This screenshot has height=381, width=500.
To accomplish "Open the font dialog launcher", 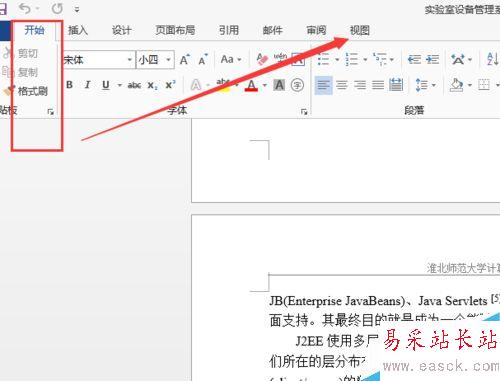I will click(x=304, y=112).
